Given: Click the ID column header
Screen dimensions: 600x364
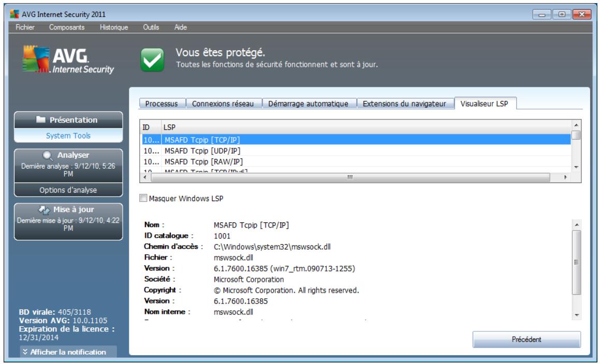Looking at the screenshot, I should pyautogui.click(x=151, y=127).
